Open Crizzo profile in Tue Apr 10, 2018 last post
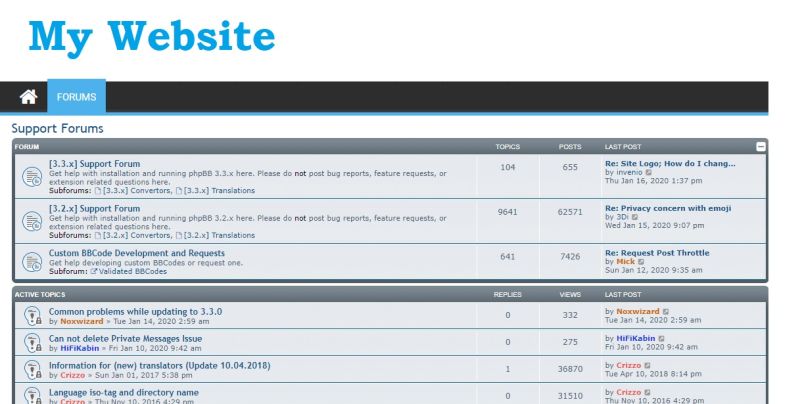The height and width of the screenshot is (404, 800). 629,366
